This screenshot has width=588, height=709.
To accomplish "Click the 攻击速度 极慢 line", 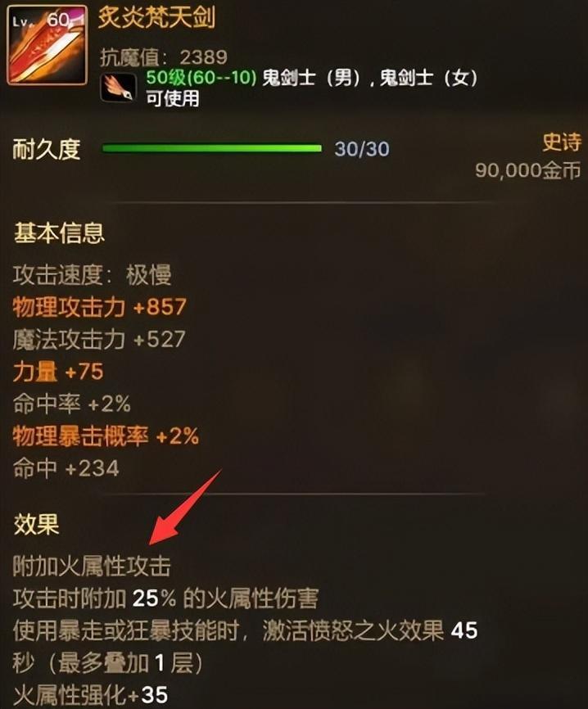I will pyautogui.click(x=93, y=275).
